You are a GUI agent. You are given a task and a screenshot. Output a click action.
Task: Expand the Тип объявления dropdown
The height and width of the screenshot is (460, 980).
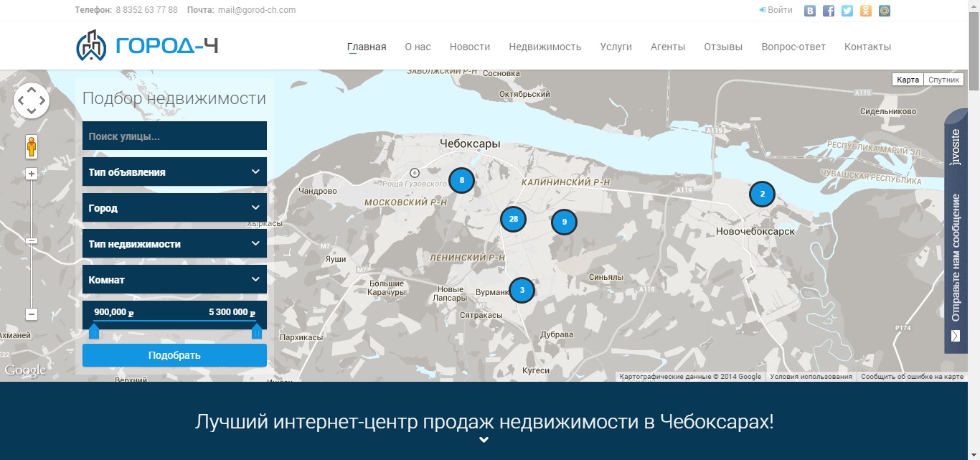(174, 172)
